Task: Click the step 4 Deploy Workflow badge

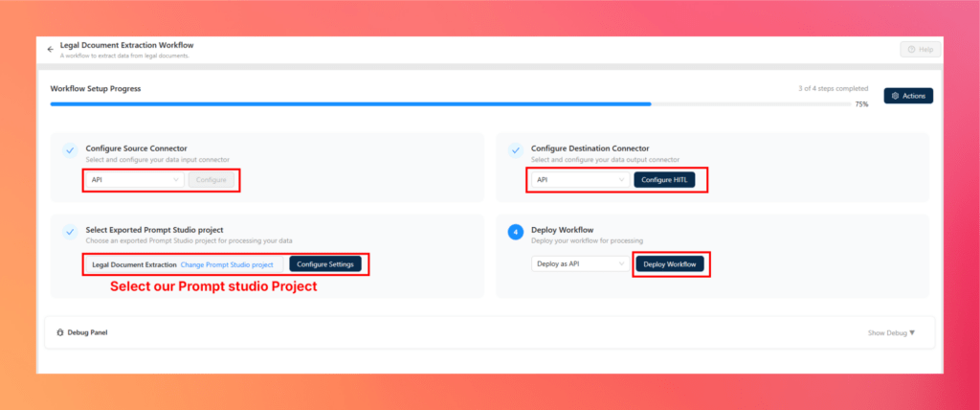Action: pyautogui.click(x=516, y=232)
